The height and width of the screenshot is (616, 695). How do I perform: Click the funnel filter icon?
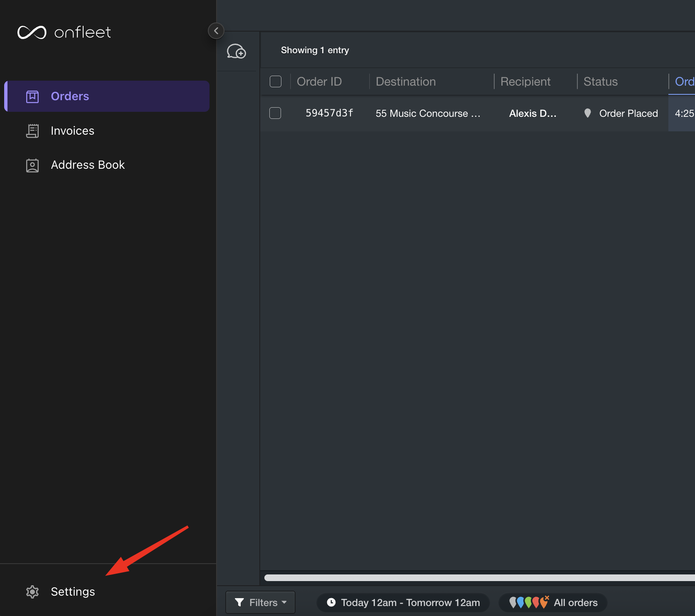(x=239, y=602)
